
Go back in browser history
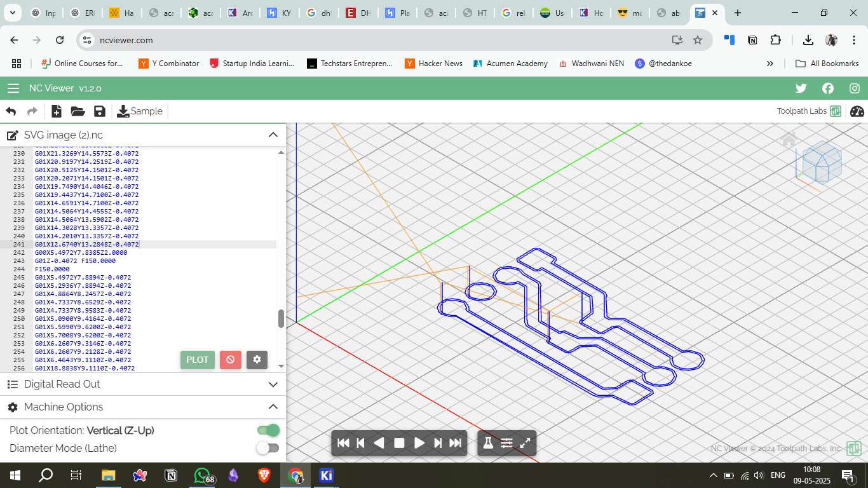(14, 40)
